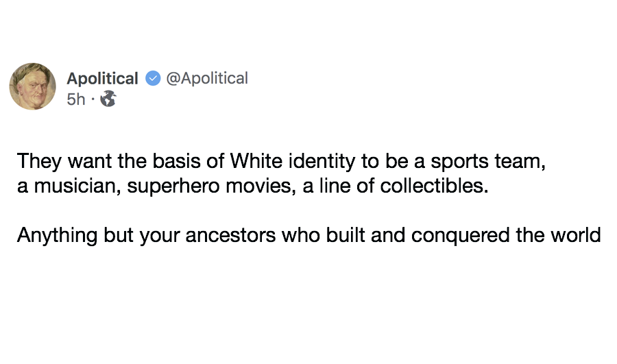Open the Apolitical profile avatar picture
The height and width of the screenshot is (364, 617).
coord(33,86)
